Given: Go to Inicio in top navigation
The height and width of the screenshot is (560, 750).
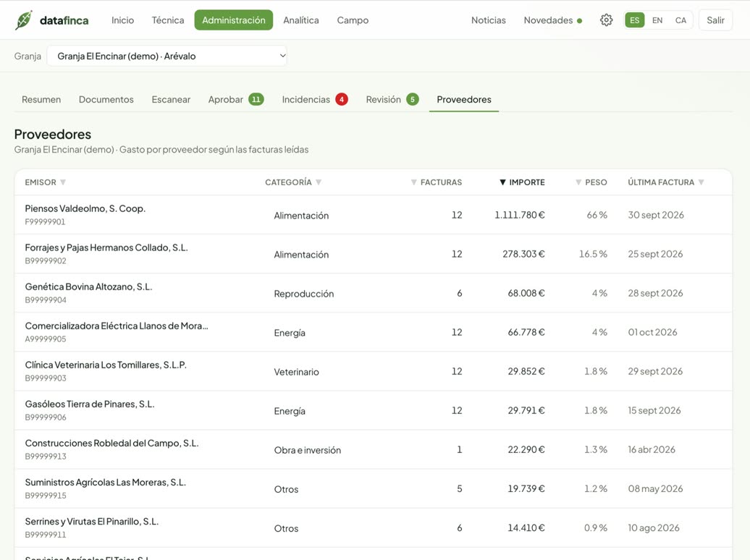Looking at the screenshot, I should 122,20.
